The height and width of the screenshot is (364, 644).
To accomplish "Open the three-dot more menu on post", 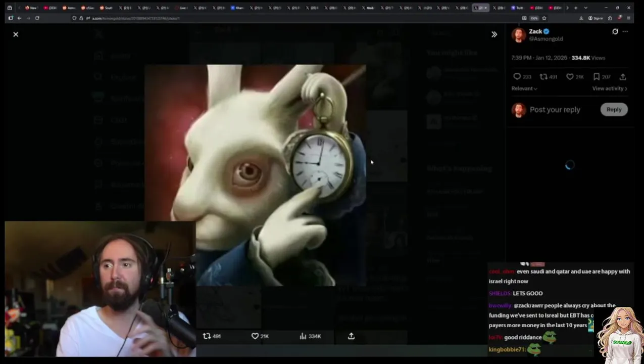I will click(x=625, y=31).
